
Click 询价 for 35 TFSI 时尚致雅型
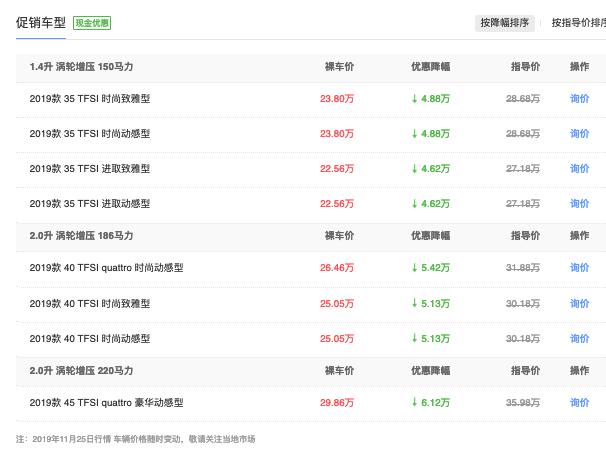pyautogui.click(x=579, y=99)
